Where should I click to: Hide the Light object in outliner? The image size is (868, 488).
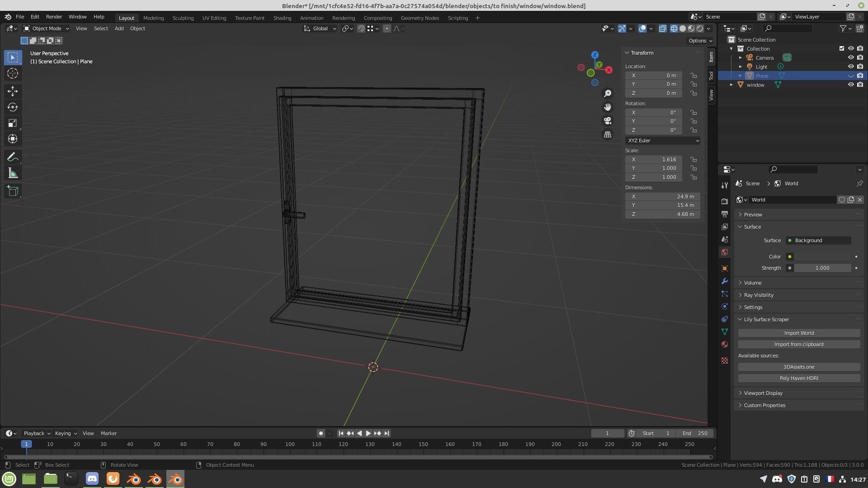[850, 67]
